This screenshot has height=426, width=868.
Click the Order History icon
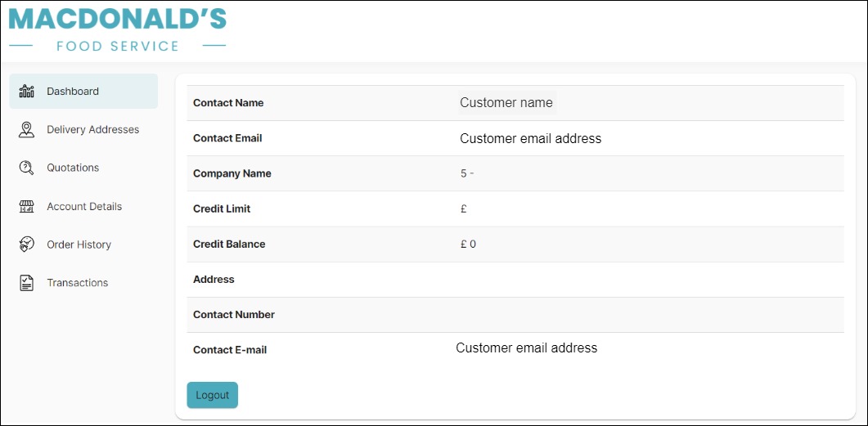click(26, 244)
